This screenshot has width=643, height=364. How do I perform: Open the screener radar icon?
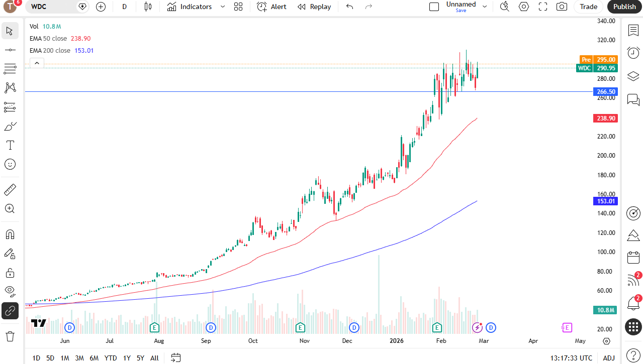pos(633,213)
